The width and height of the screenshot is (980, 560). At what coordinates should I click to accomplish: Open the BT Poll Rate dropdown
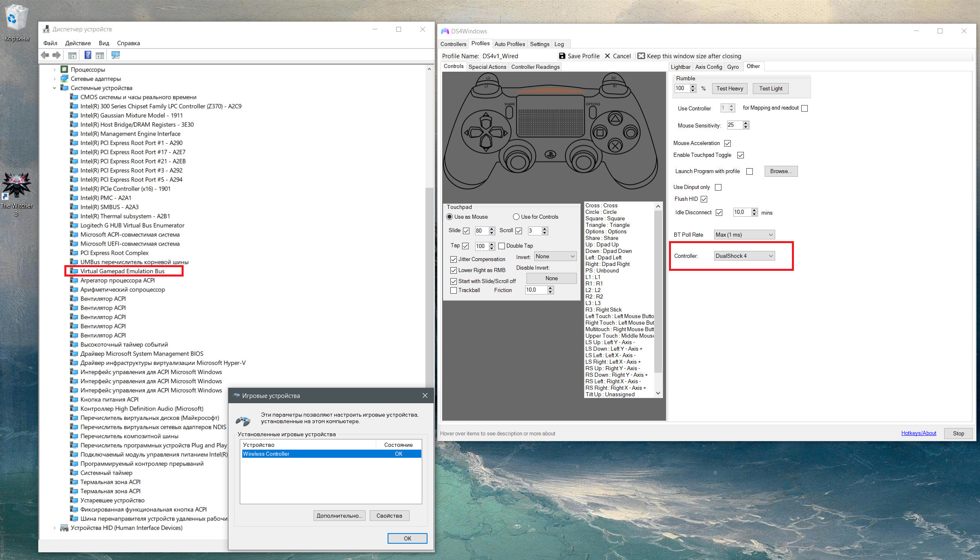(744, 235)
